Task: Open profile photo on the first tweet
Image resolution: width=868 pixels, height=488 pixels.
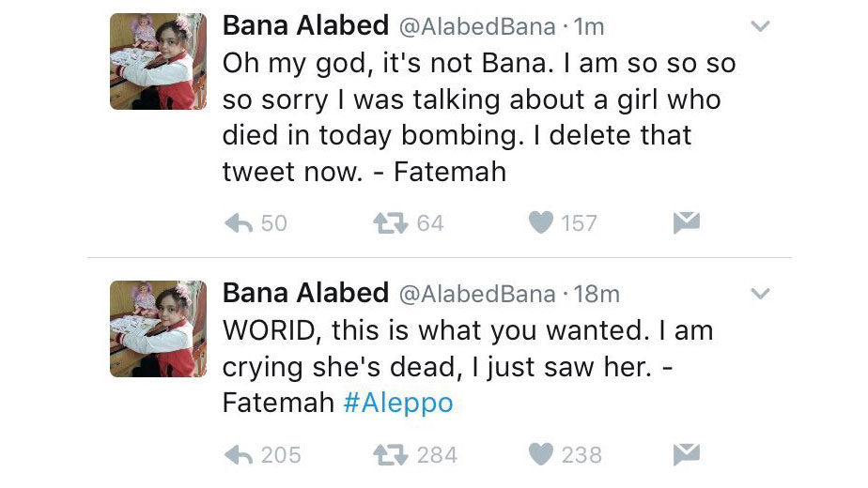Action: (x=158, y=62)
